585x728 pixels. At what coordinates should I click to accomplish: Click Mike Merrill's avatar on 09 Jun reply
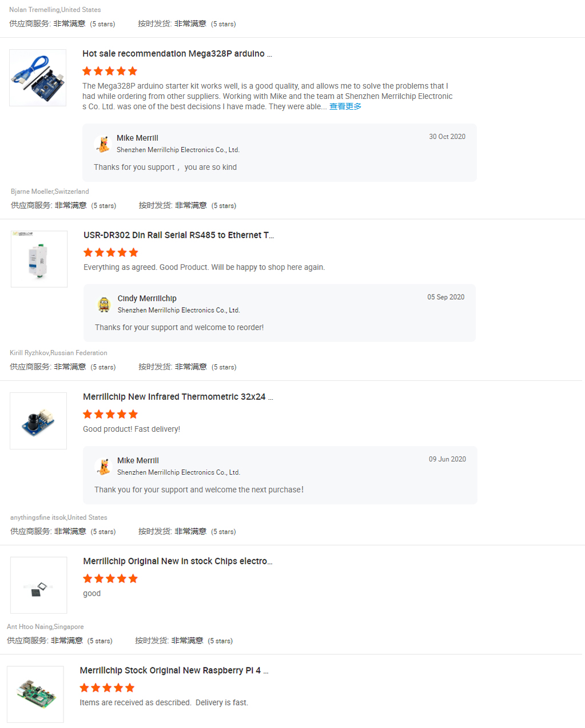point(104,466)
